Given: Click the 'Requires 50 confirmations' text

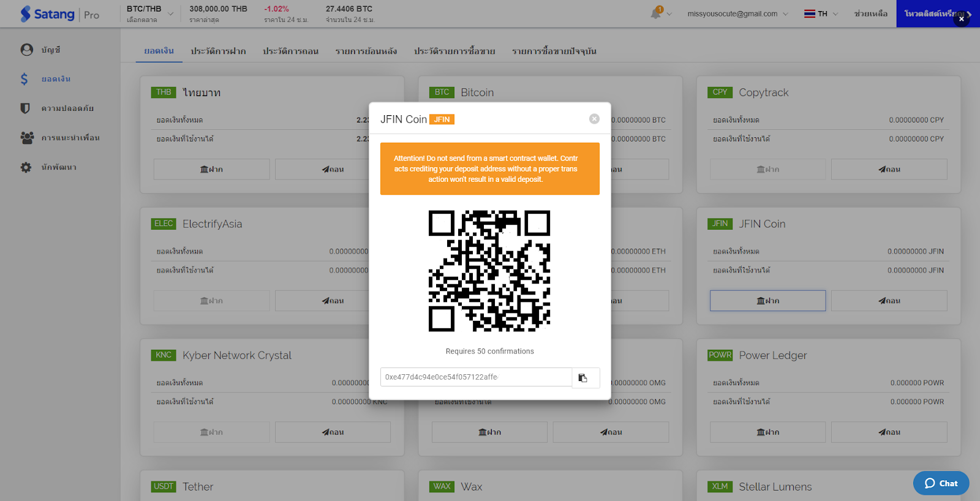Looking at the screenshot, I should tap(489, 352).
